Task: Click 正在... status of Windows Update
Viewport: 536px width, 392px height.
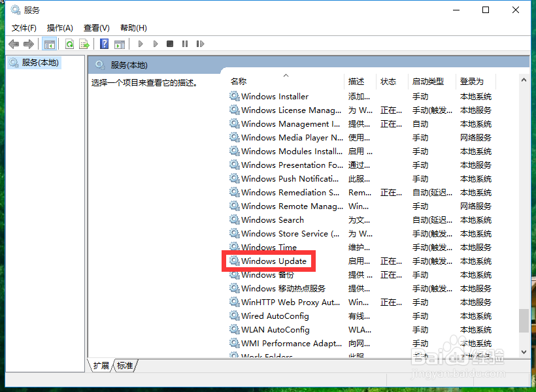Action: coord(391,261)
